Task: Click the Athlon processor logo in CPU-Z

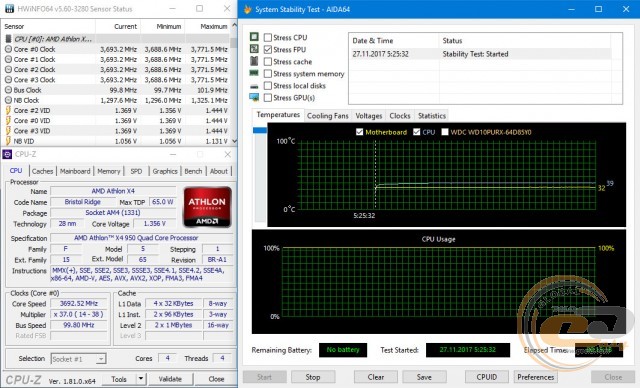Action: click(207, 207)
